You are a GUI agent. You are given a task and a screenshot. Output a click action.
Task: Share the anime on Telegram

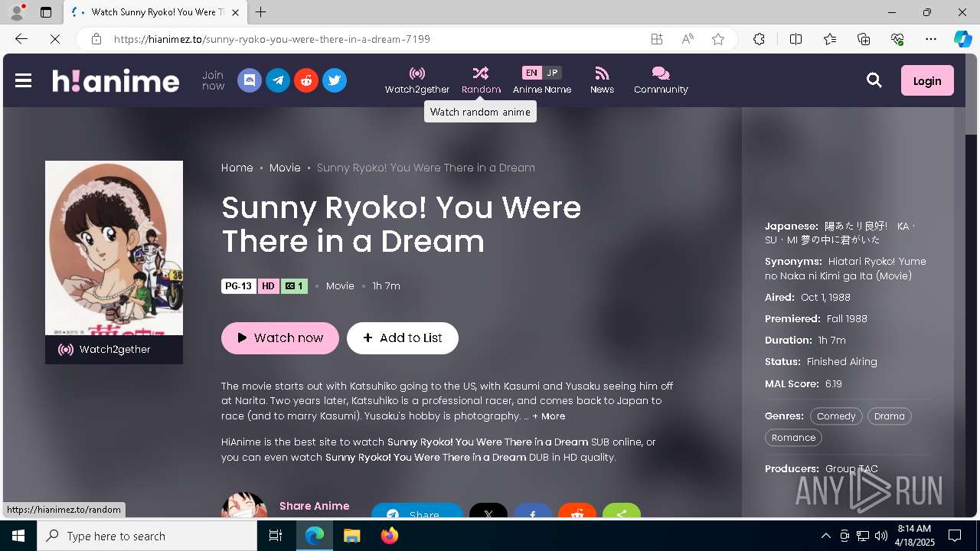pos(417,511)
